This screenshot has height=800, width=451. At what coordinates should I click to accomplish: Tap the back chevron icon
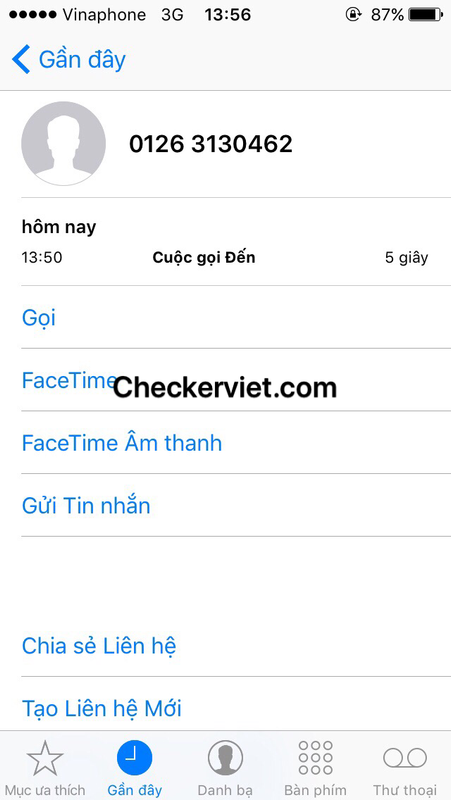pyautogui.click(x=21, y=60)
